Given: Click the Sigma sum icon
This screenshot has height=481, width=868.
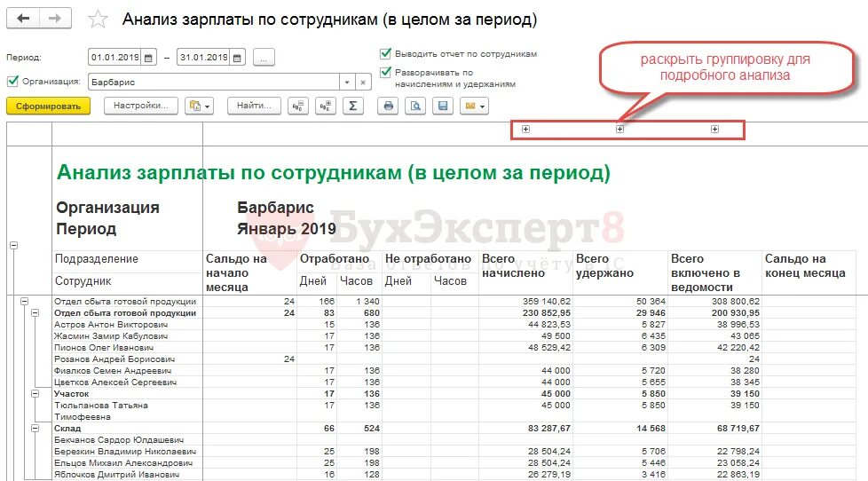Looking at the screenshot, I should 352,106.
